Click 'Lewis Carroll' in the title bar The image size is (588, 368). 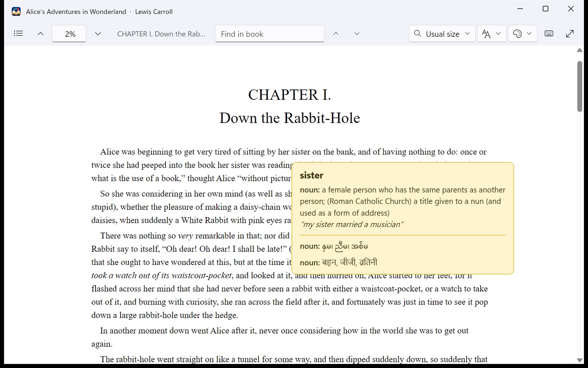pos(154,12)
